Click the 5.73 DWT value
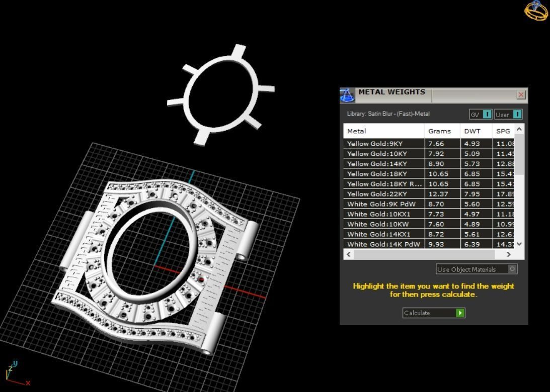The height and width of the screenshot is (392, 550). 472,164
